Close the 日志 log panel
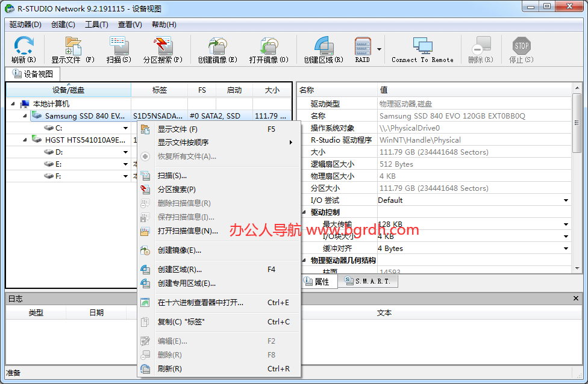The height and width of the screenshot is (384, 588). [x=575, y=298]
